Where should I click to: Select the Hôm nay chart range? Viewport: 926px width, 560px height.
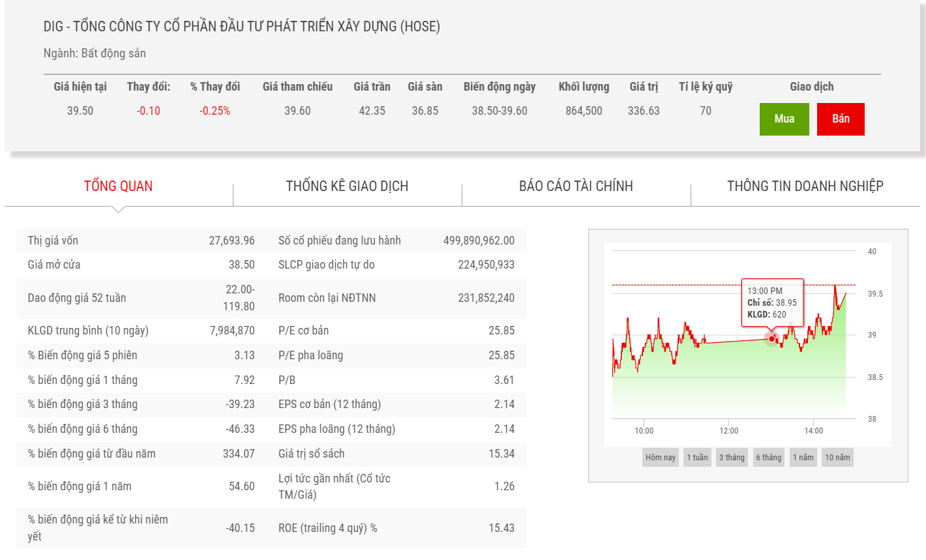(x=661, y=458)
